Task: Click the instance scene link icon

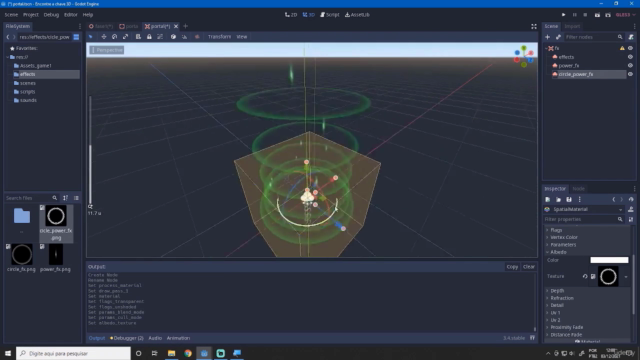Action: (x=558, y=37)
